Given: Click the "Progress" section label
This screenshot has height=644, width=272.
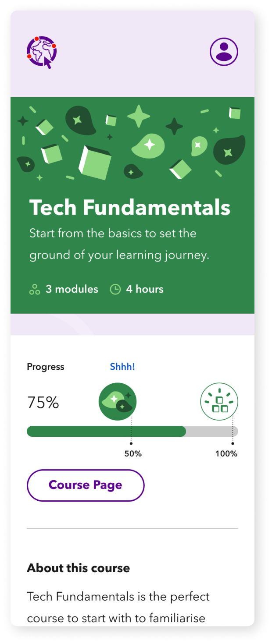Looking at the screenshot, I should (46, 367).
